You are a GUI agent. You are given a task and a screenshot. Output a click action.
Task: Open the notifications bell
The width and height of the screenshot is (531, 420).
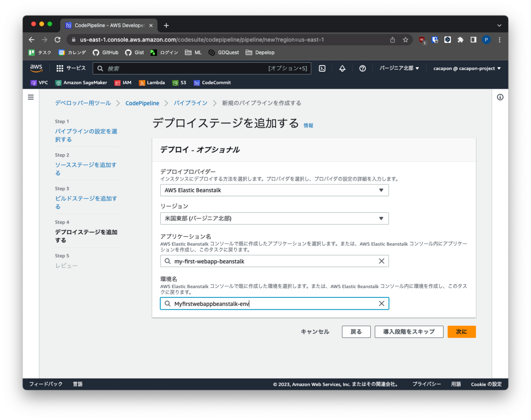point(342,68)
